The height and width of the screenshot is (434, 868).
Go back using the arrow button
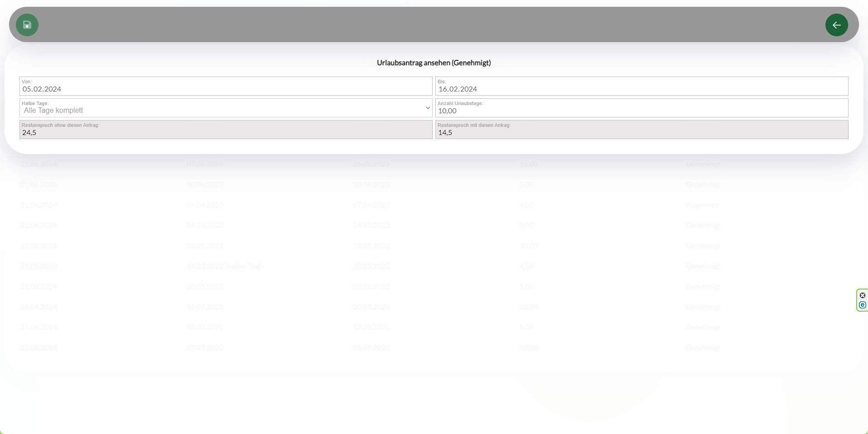[836, 25]
